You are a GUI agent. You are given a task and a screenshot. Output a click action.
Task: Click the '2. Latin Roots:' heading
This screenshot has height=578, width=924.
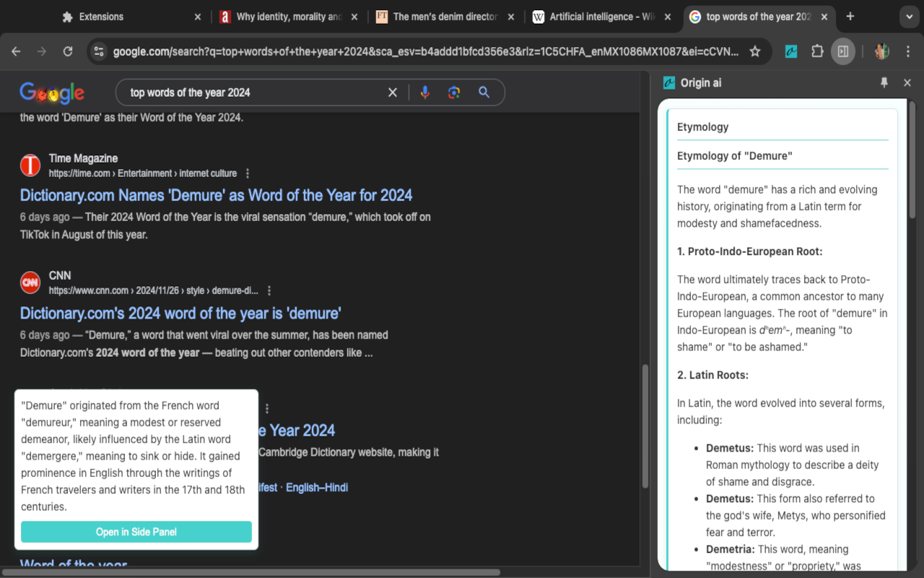pyautogui.click(x=712, y=375)
